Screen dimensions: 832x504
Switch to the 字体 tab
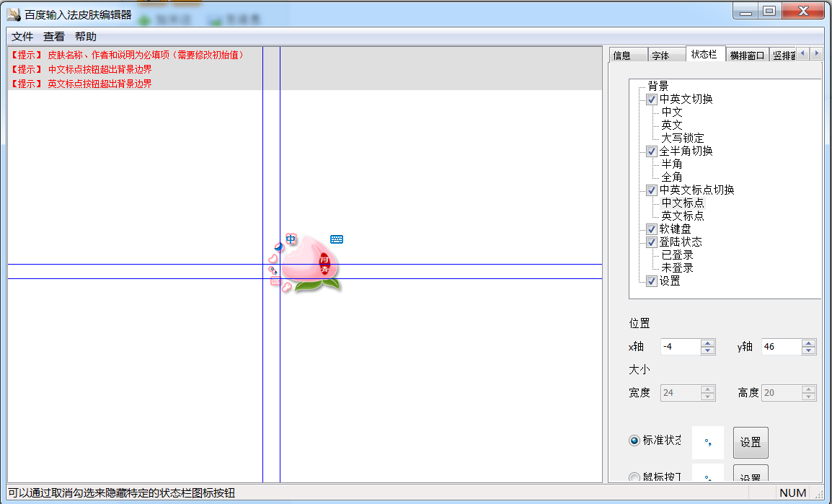(666, 56)
